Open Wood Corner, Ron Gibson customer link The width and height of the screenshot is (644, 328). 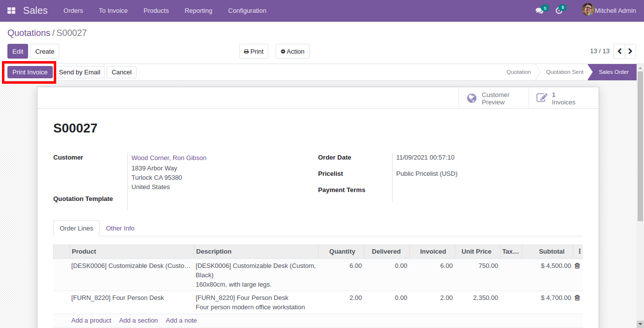[169, 158]
